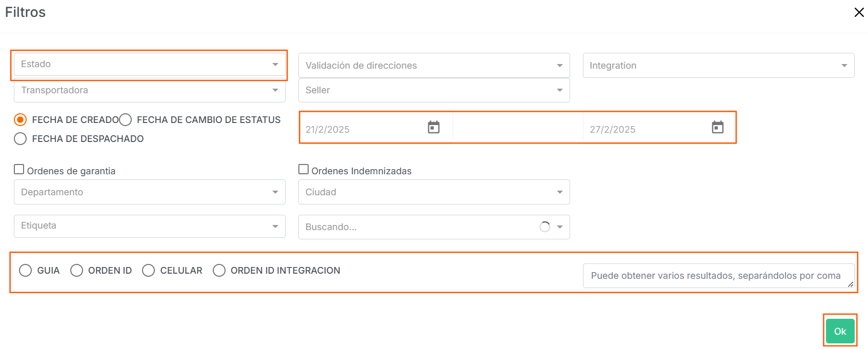
Task: Open the Integration dropdown
Action: click(719, 66)
